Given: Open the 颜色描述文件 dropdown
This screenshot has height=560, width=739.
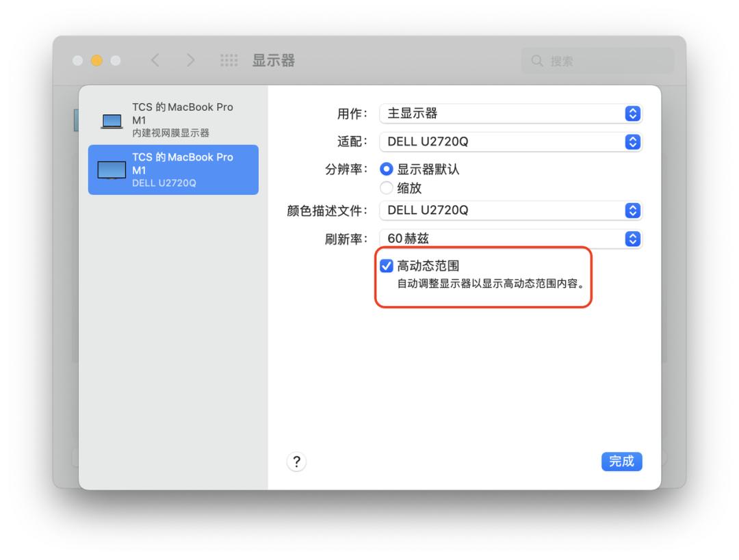Looking at the screenshot, I should tap(511, 211).
